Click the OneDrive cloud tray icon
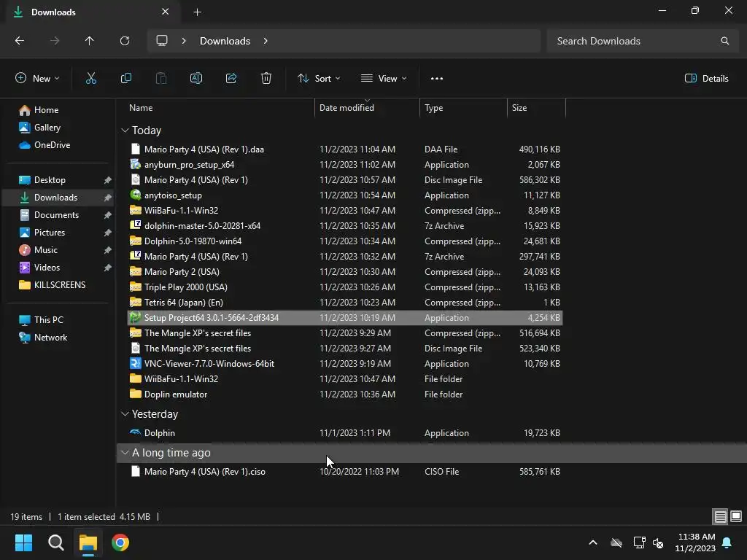Image resolution: width=747 pixels, height=560 pixels. pos(616,542)
